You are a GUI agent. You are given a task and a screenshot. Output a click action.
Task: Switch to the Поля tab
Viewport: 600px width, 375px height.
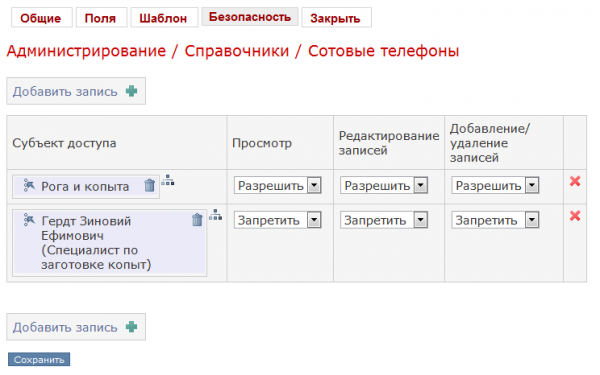(101, 18)
